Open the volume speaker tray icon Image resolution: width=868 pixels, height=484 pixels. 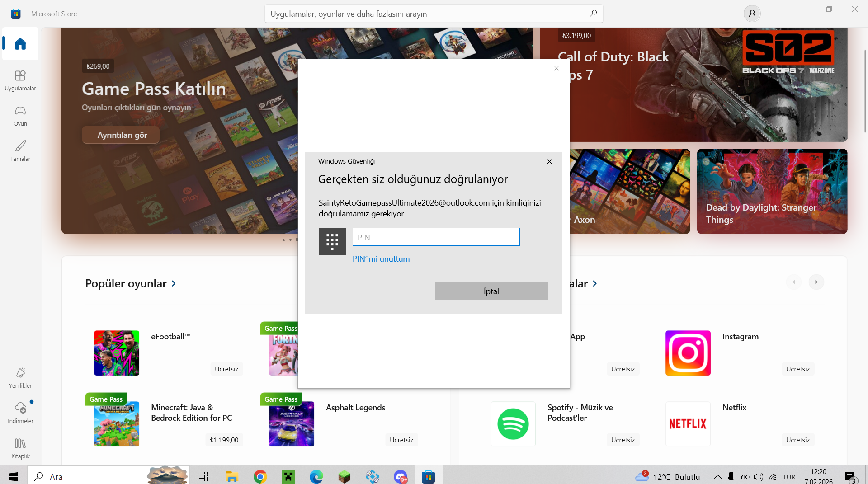tap(758, 477)
